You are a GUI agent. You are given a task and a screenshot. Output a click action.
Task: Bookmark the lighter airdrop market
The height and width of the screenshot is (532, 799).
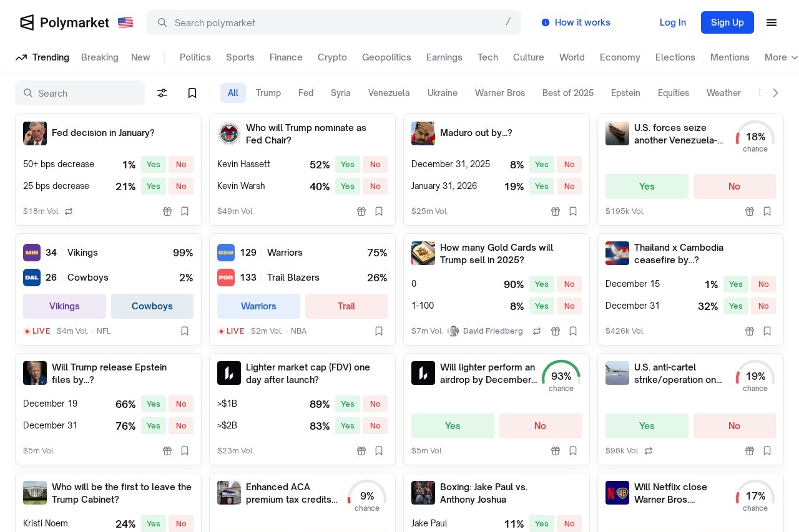(x=573, y=451)
